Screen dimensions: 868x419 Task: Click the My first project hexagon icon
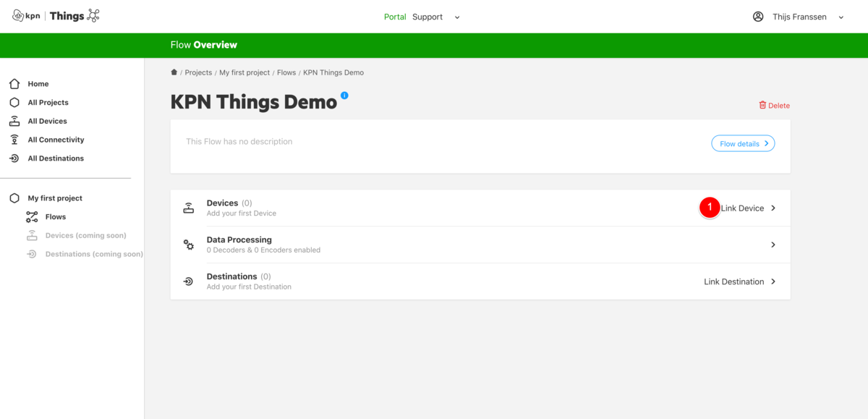point(14,198)
